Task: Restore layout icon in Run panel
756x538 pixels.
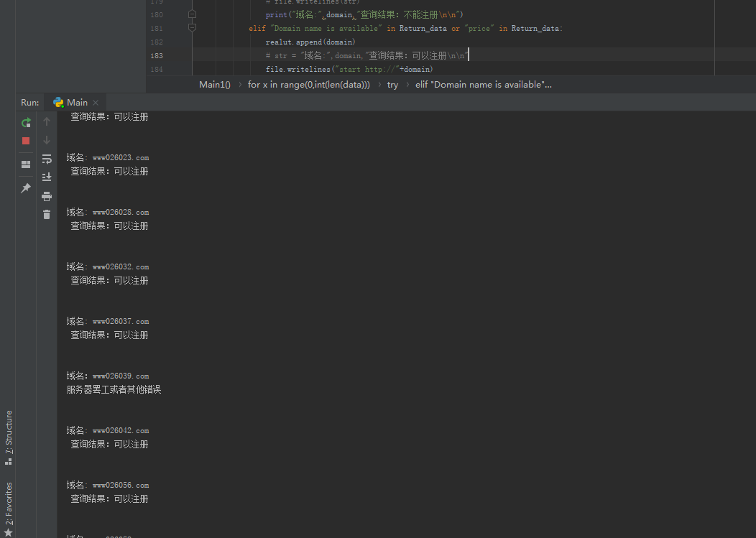Action: coord(26,164)
